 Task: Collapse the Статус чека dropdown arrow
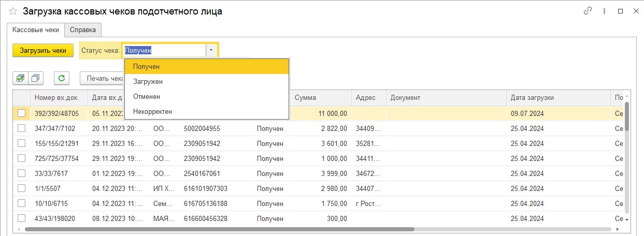coord(211,50)
